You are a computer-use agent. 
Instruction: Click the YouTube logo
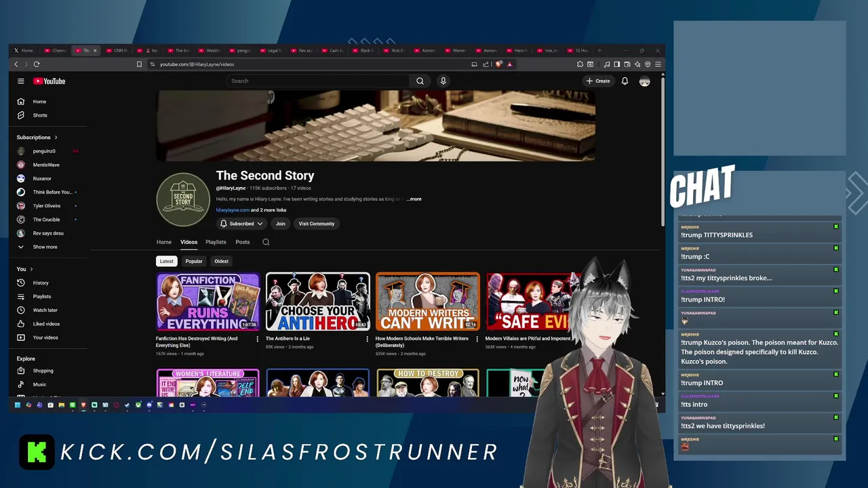49,81
